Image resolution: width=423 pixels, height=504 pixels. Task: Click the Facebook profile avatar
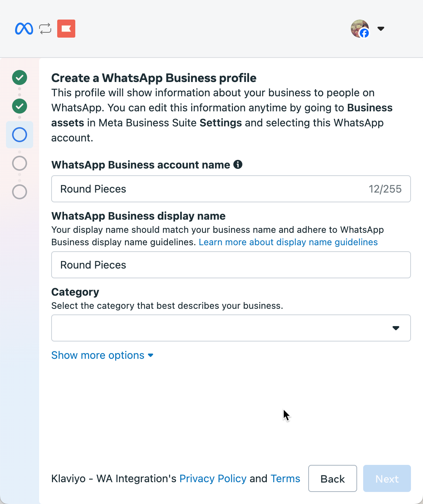click(x=360, y=29)
